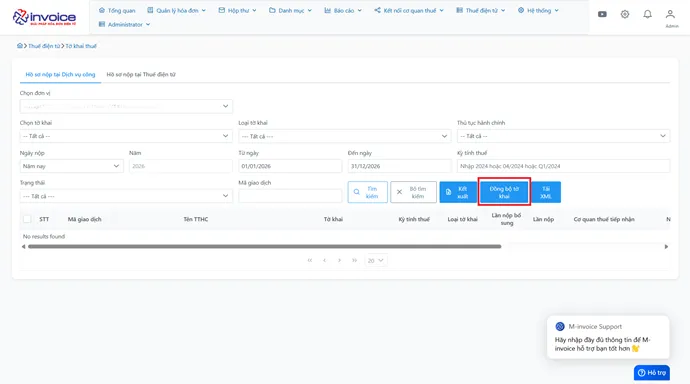Focus the Mã giao dịch input field
690x384 pixels.
[290, 196]
